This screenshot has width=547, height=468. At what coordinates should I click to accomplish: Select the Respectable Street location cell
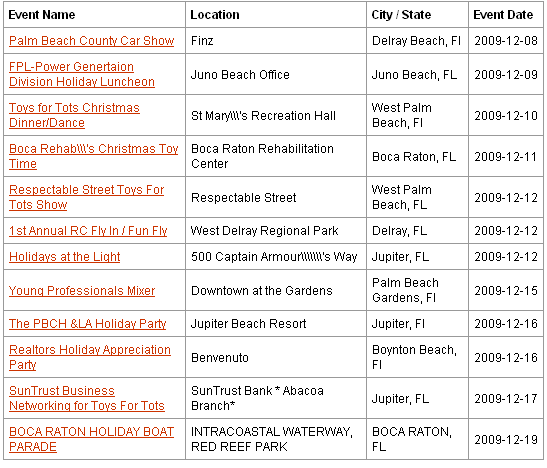[276, 197]
